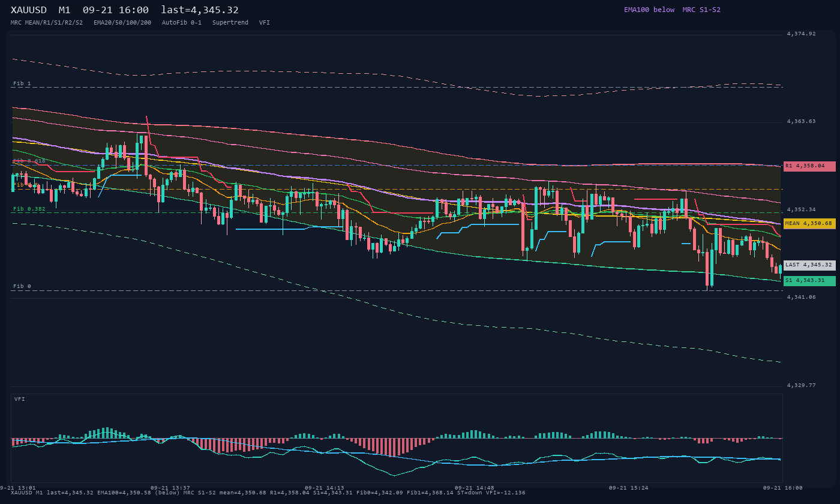This screenshot has height=504, width=840.
Task: Click the 'Fib 1' level label
Action: (x=22, y=83)
